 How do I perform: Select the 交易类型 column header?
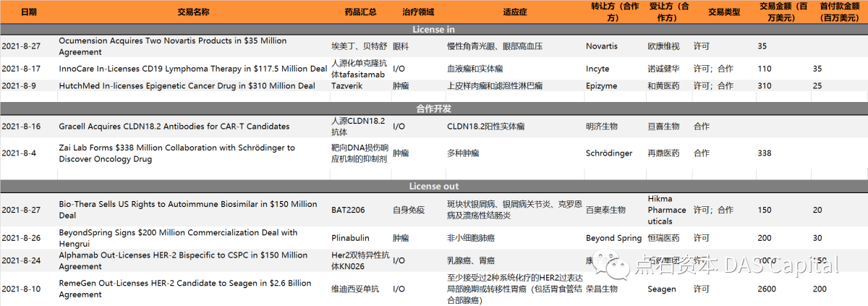coord(724,12)
